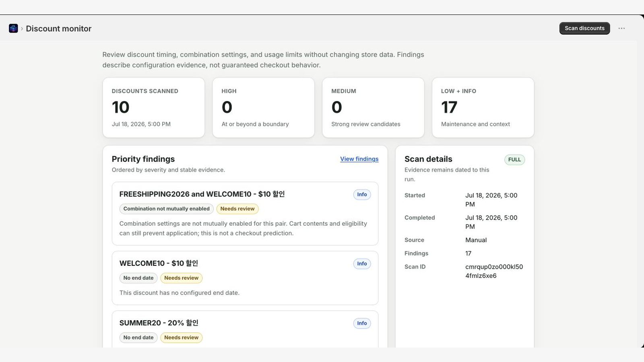The width and height of the screenshot is (644, 362).
Task: Click the Priority findings heading
Action: pos(143,159)
